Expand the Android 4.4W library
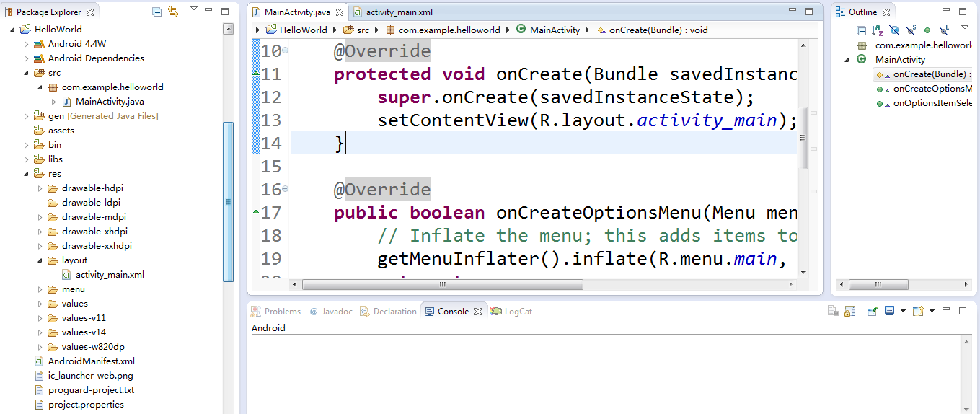The image size is (980, 414). click(26, 44)
